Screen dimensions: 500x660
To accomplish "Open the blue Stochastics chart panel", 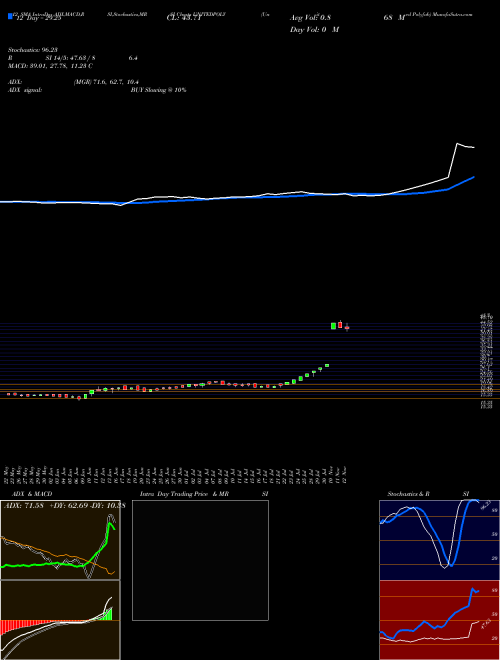I will click(x=439, y=540).
